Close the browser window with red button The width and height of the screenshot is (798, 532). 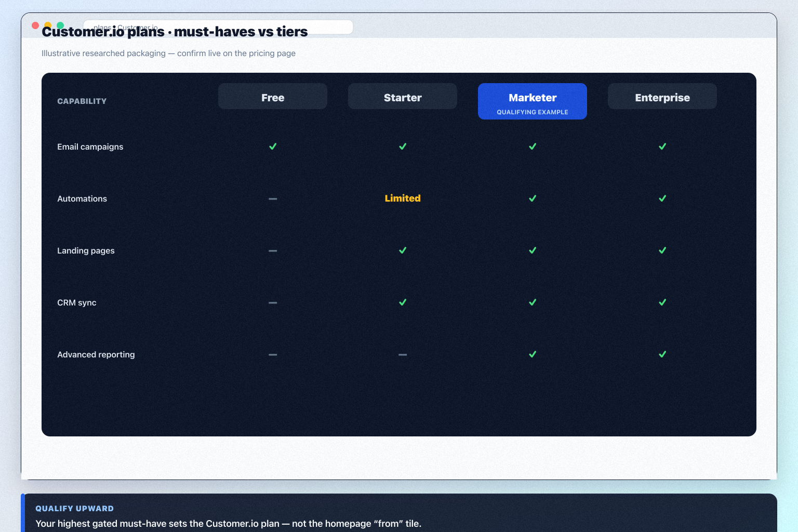click(35, 25)
